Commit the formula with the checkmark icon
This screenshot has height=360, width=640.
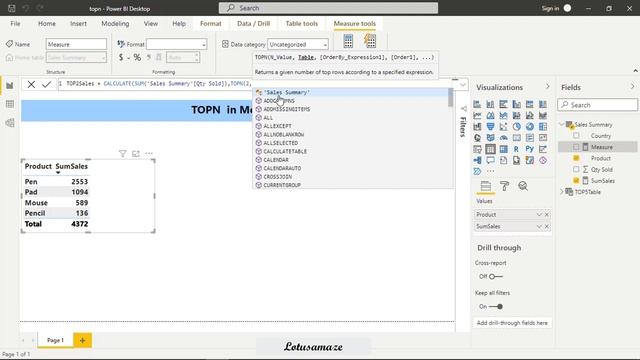pyautogui.click(x=47, y=84)
